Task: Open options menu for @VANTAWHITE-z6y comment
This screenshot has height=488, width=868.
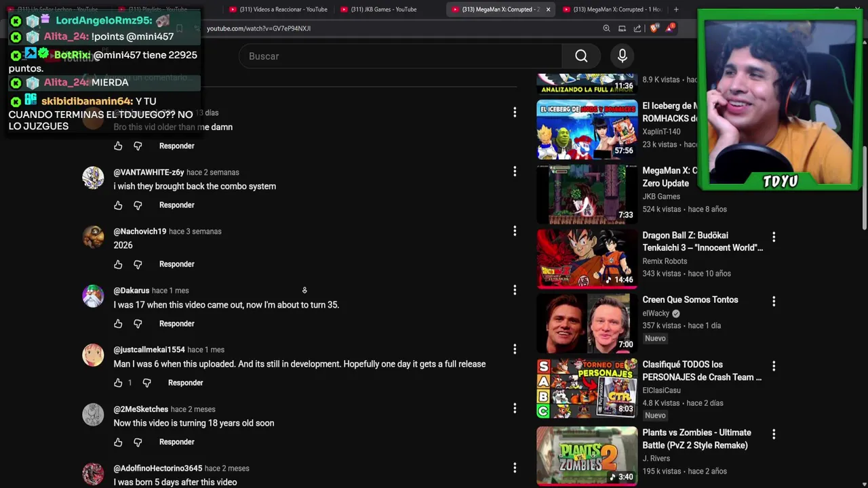Action: [x=515, y=171]
